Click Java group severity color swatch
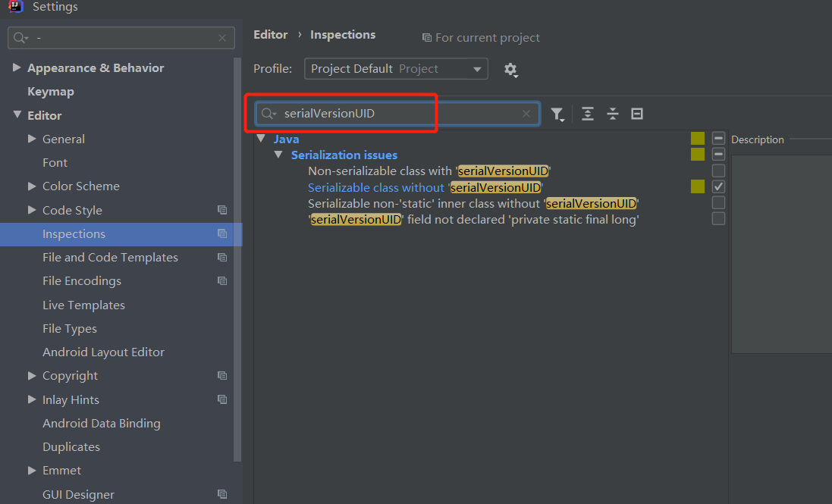The image size is (832, 504). point(698,139)
